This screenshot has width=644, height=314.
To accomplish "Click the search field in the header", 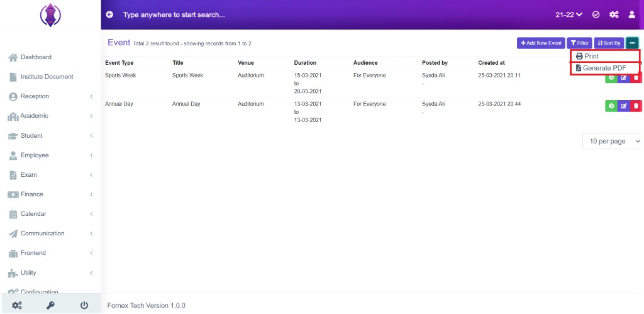I will 174,15.
